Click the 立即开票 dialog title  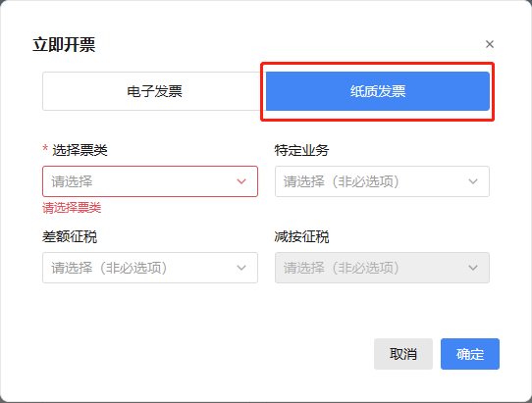[x=64, y=45]
